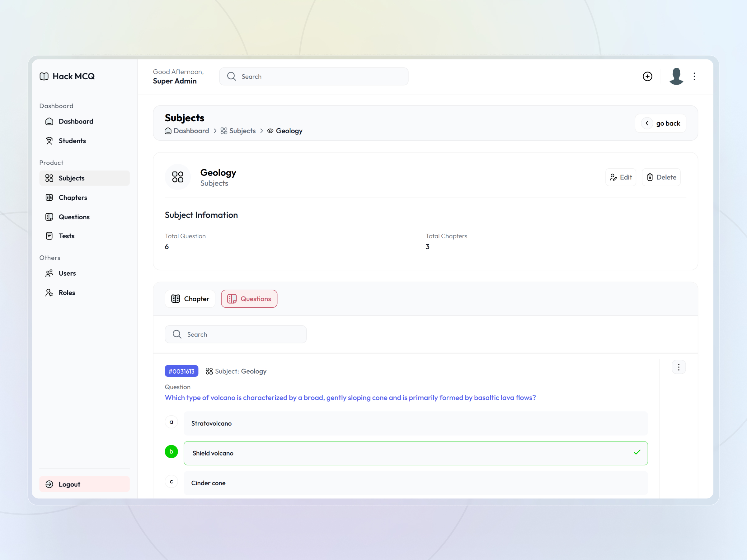Click the Hack MCQ logo icon
Viewport: 747px width, 560px height.
point(44,76)
